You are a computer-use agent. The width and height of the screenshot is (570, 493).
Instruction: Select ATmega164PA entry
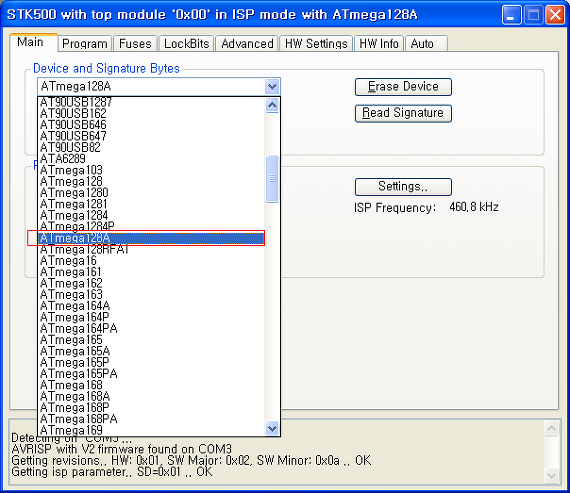tap(151, 329)
